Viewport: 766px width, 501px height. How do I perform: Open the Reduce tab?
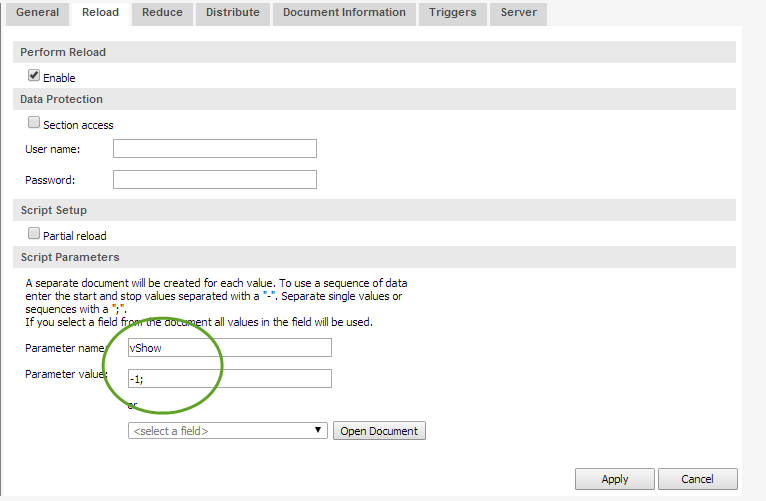point(162,13)
